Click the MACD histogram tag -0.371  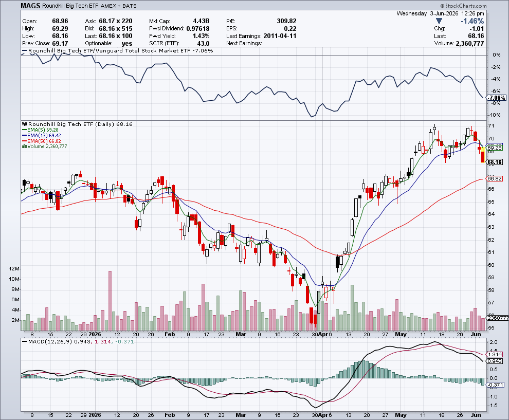(495, 385)
